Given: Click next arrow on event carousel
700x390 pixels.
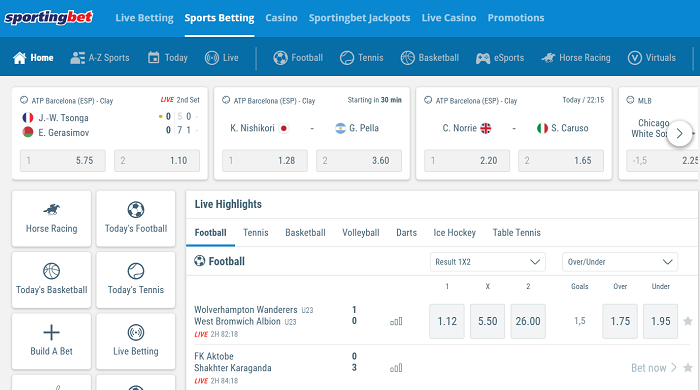Looking at the screenshot, I should pyautogui.click(x=679, y=133).
